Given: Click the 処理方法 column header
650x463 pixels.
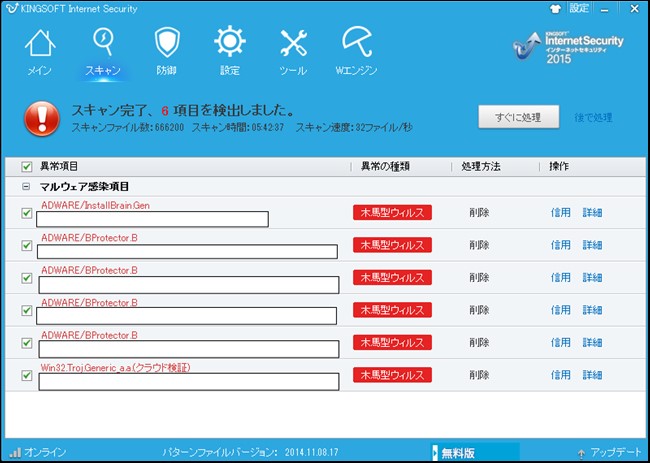Looking at the screenshot, I should [x=481, y=167].
